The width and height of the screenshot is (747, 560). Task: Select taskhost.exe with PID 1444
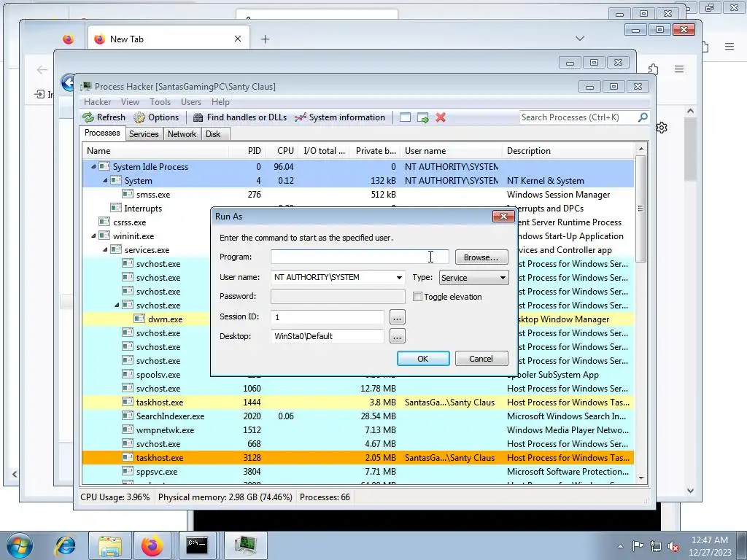click(357, 402)
